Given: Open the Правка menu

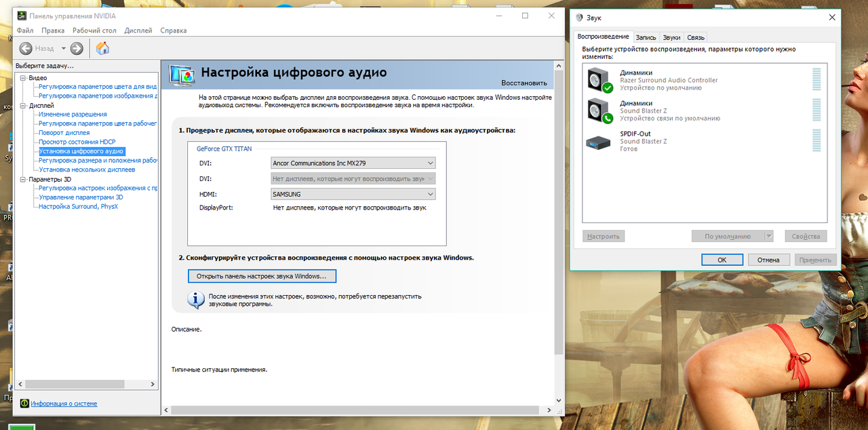Looking at the screenshot, I should click(x=53, y=31).
